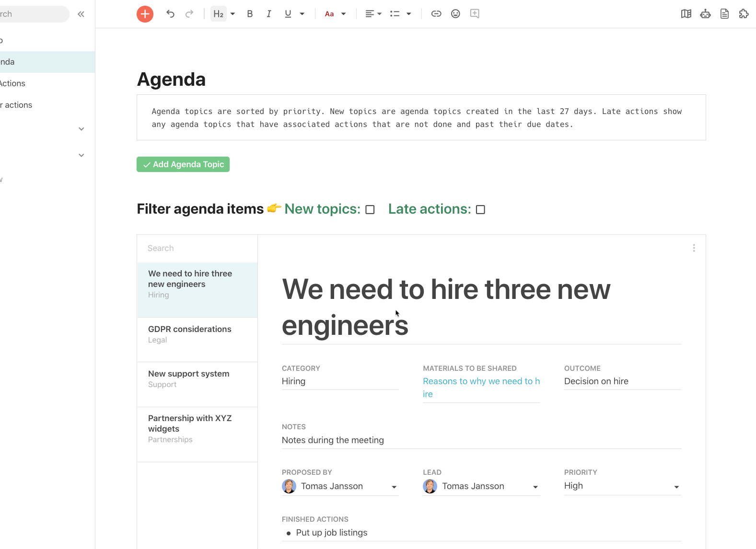This screenshot has width=756, height=549.
Task: Check the New topics filter checkbox
Action: click(x=370, y=210)
